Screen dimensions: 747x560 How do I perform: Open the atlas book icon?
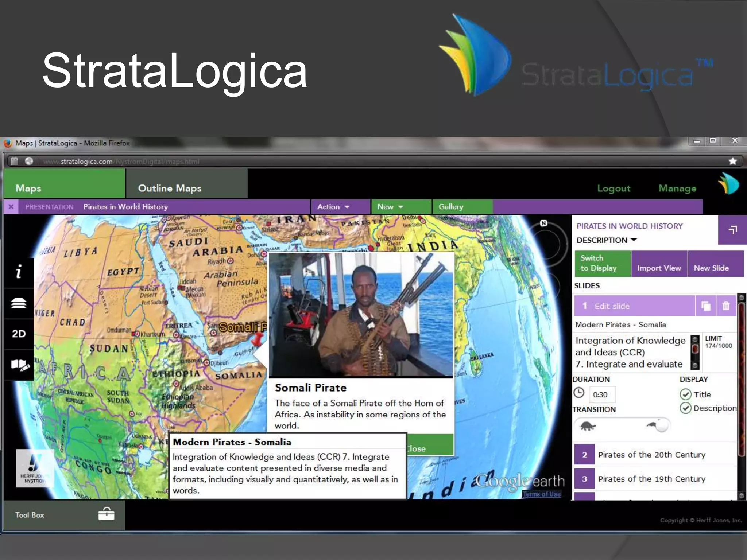(19, 365)
